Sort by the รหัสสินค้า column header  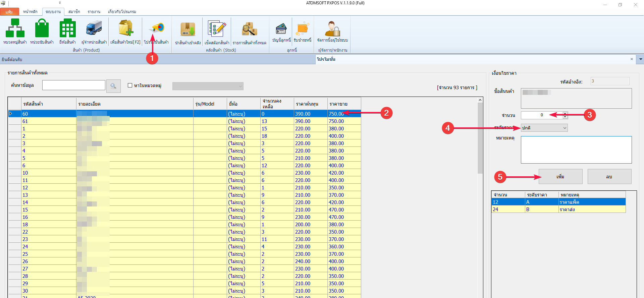click(x=49, y=104)
